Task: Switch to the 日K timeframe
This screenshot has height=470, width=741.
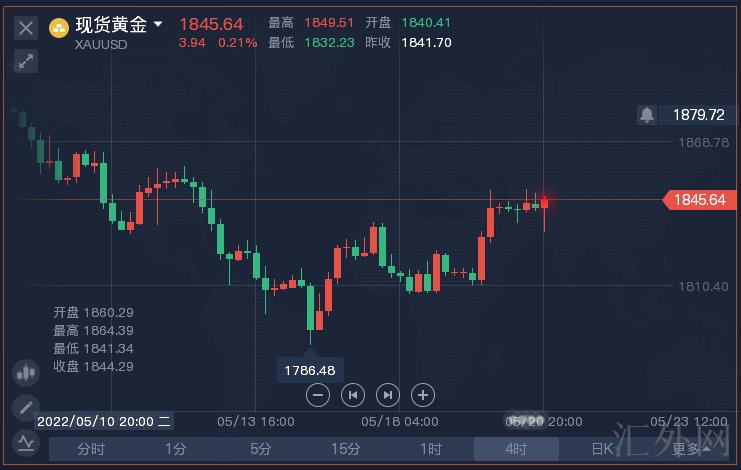Action: (602, 449)
